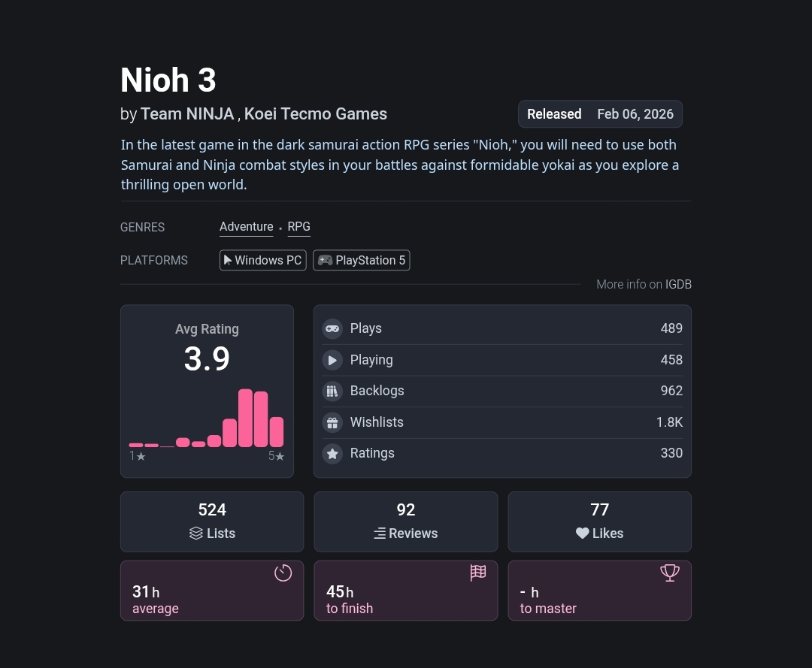This screenshot has width=812, height=668.
Task: Click the Ratings row showing 330
Action: pos(502,454)
